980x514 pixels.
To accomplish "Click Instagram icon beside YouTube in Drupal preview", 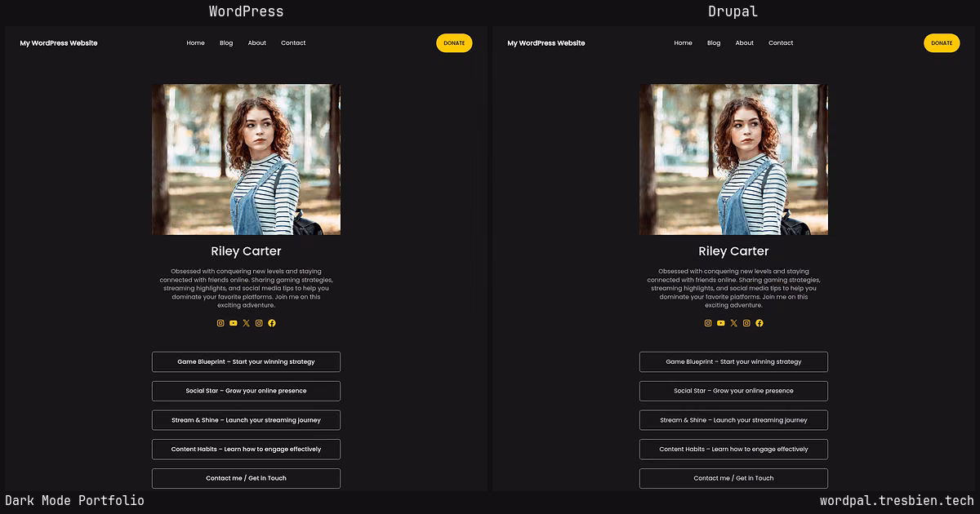I will click(x=708, y=323).
